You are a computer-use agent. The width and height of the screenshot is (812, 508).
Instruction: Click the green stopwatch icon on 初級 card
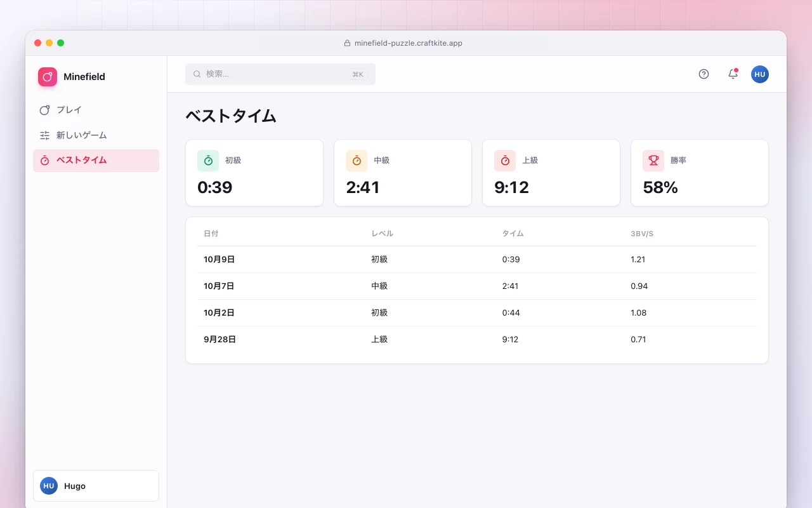tap(208, 161)
